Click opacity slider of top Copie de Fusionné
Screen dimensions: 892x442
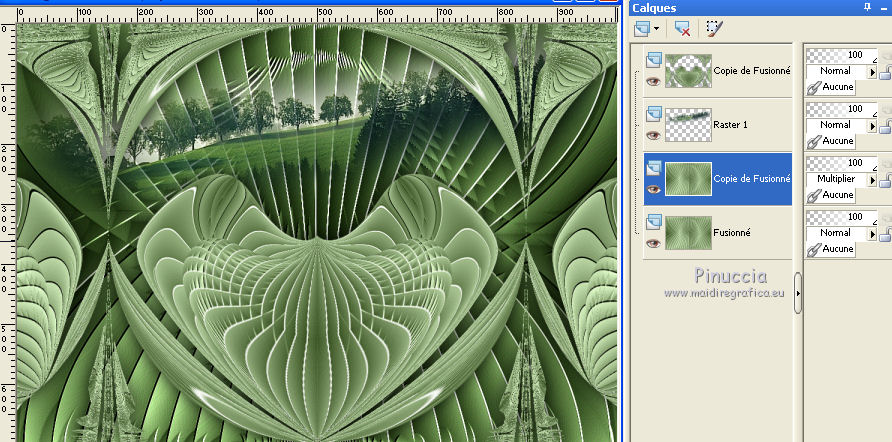click(x=841, y=55)
